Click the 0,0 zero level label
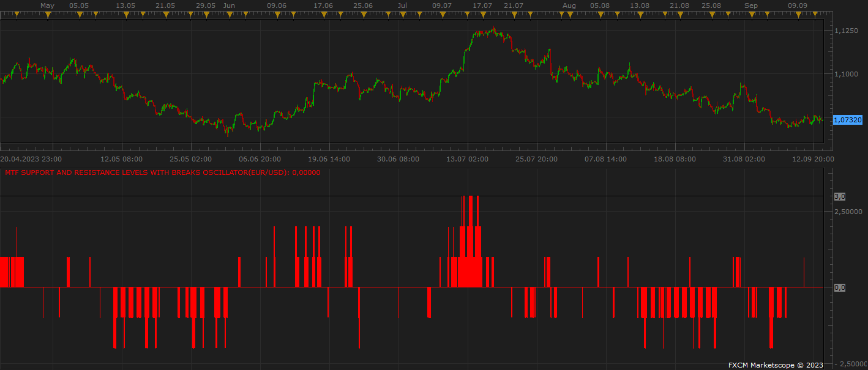This screenshot has width=868, height=370. pos(840,287)
